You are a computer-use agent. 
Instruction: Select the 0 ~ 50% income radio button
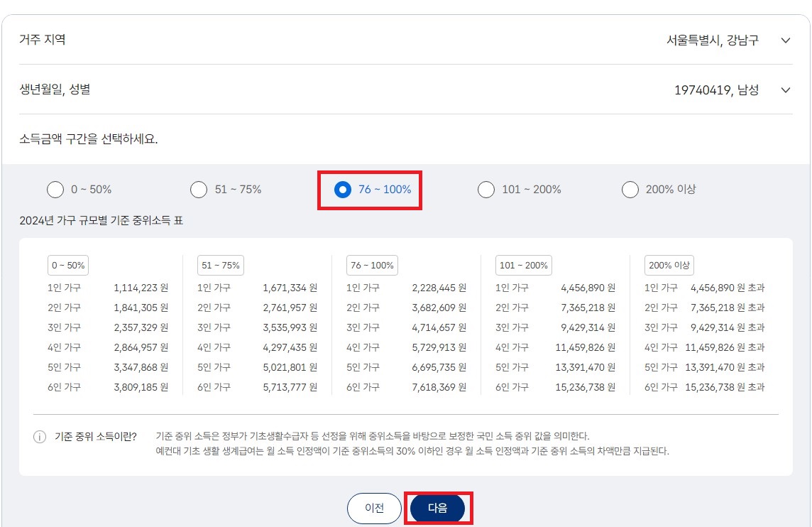pos(55,190)
